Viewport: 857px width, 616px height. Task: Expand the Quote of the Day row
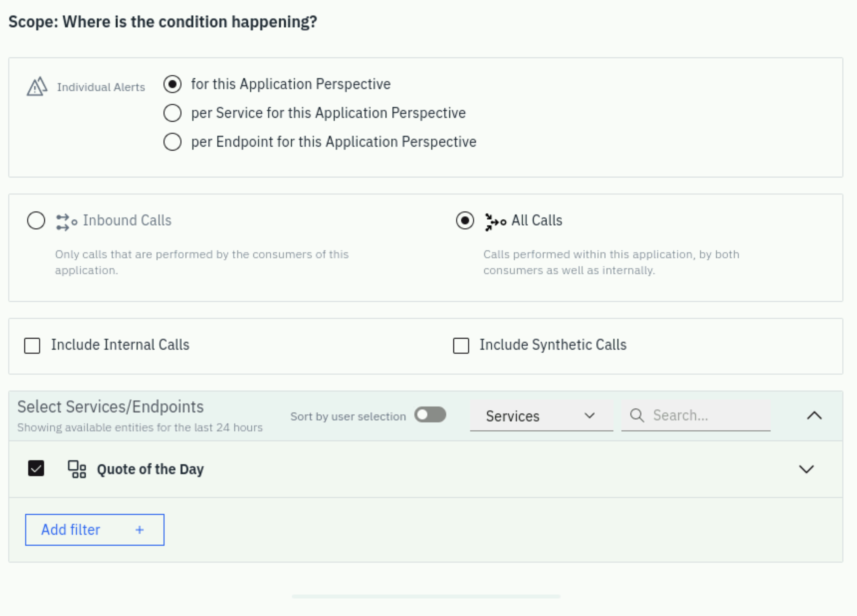pyautogui.click(x=806, y=469)
